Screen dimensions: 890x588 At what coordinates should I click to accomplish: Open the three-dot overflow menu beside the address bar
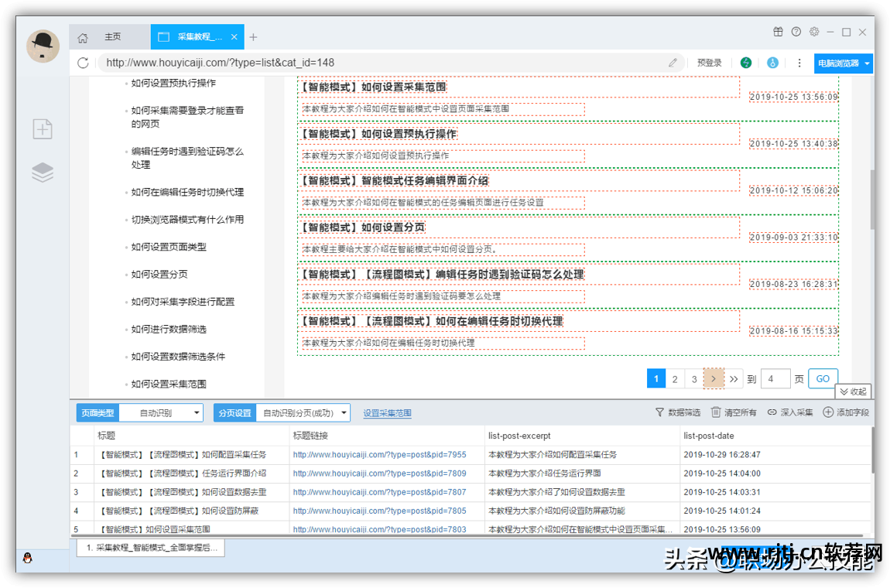799,63
